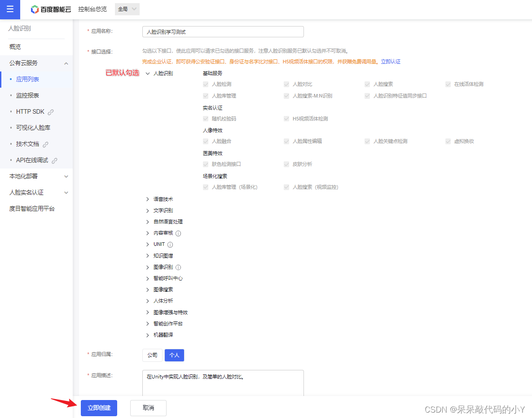Viewport: 532px width, 418px height.
Task: Expand the 机器翻译 interface group
Action: [x=148, y=335]
